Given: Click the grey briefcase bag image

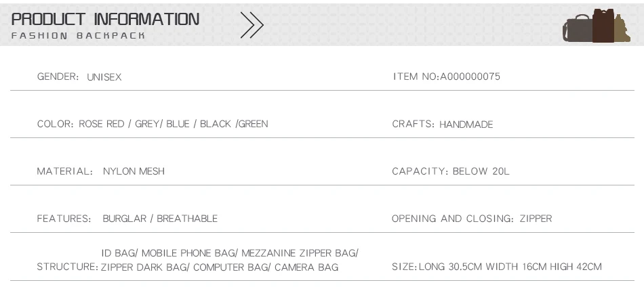Looking at the screenshot, I should click(x=578, y=28).
